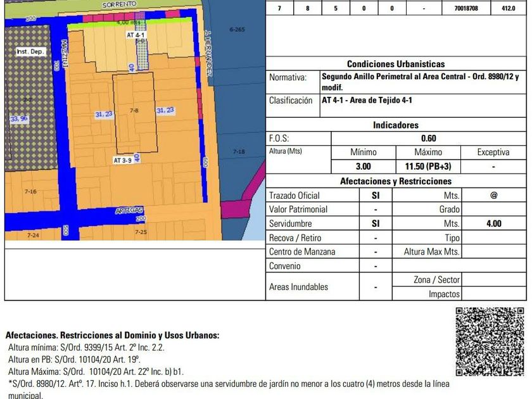Click the Grado label
The image size is (532, 399).
point(449,210)
